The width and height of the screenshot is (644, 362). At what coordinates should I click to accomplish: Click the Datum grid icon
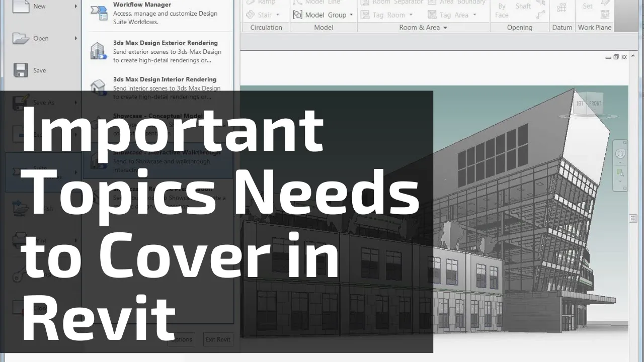point(562,8)
